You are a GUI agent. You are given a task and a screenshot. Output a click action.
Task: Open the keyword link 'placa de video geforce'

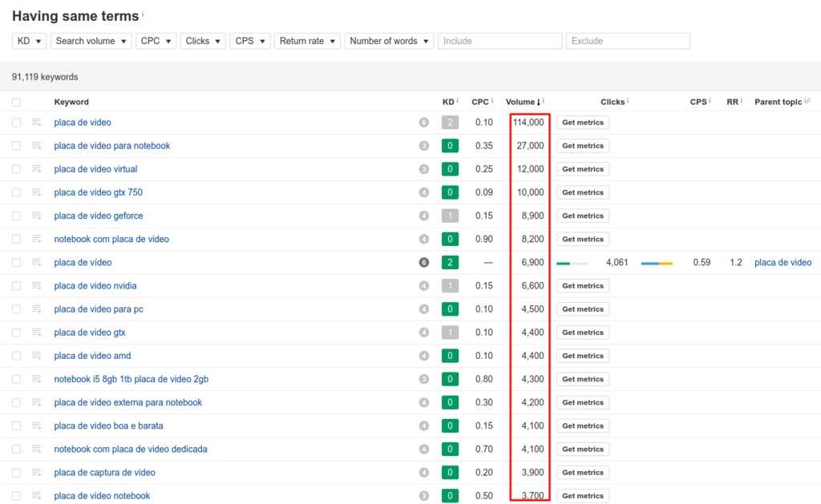(x=99, y=216)
